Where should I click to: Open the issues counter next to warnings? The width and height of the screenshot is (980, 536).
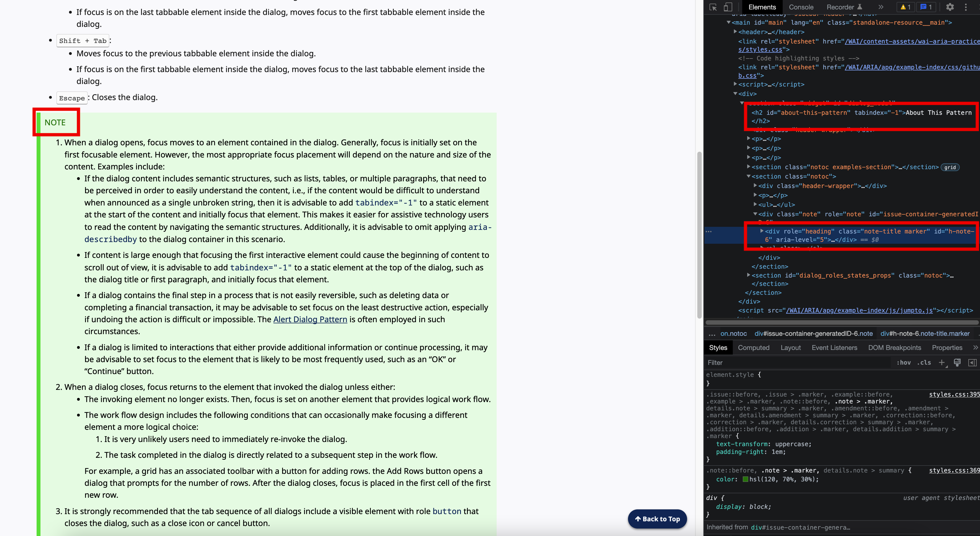(926, 7)
